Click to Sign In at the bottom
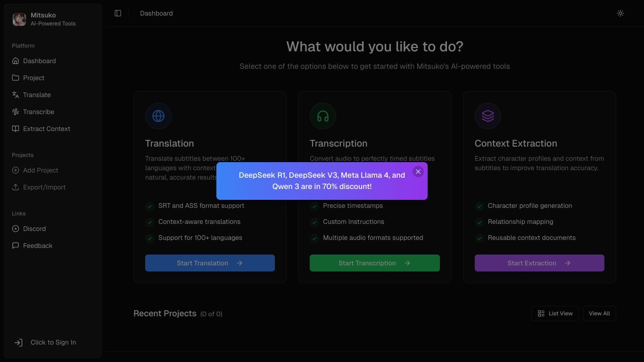This screenshot has width=644, height=362. (x=53, y=343)
